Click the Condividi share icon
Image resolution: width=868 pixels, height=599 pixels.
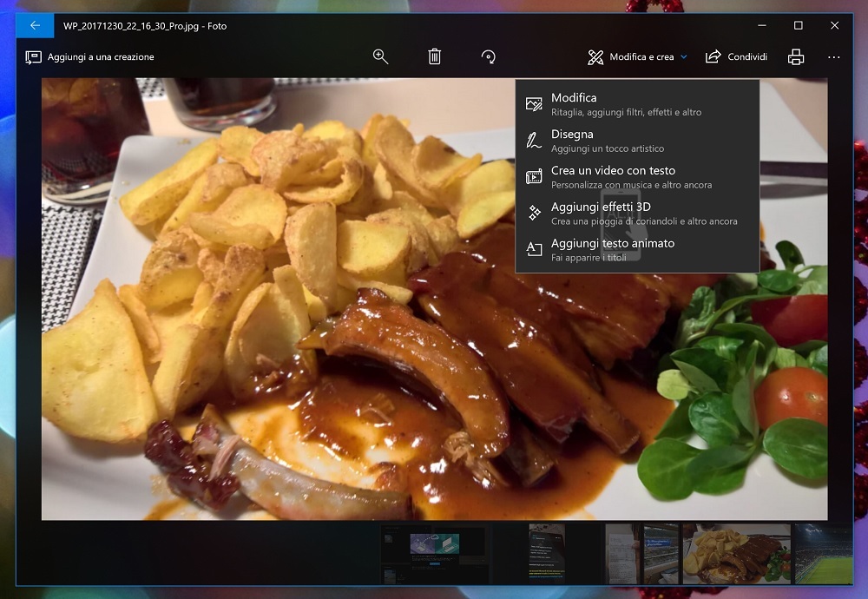pos(713,56)
